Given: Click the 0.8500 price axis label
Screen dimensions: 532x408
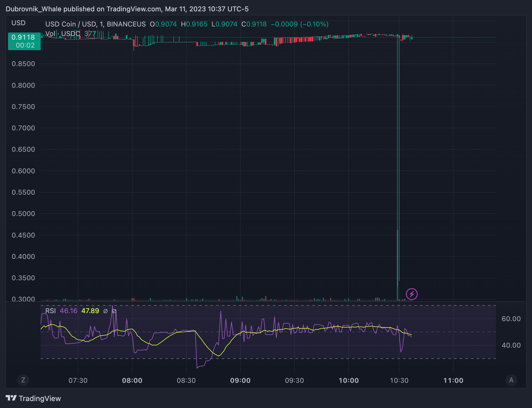Looking at the screenshot, I should click(x=23, y=64).
